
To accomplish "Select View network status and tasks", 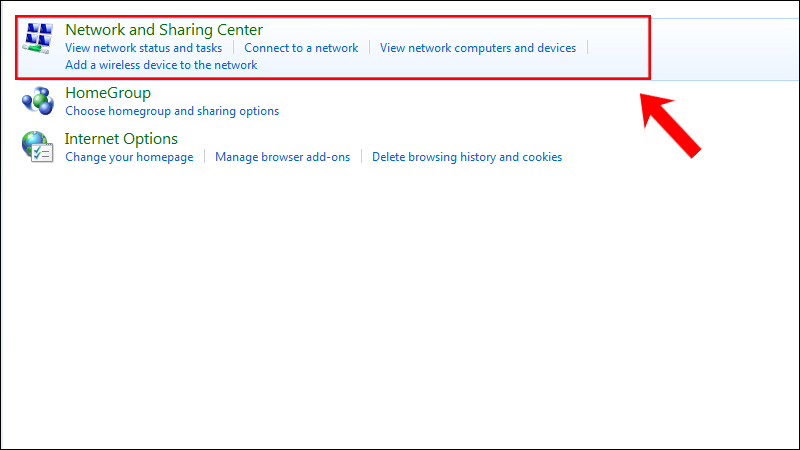I will click(x=143, y=48).
